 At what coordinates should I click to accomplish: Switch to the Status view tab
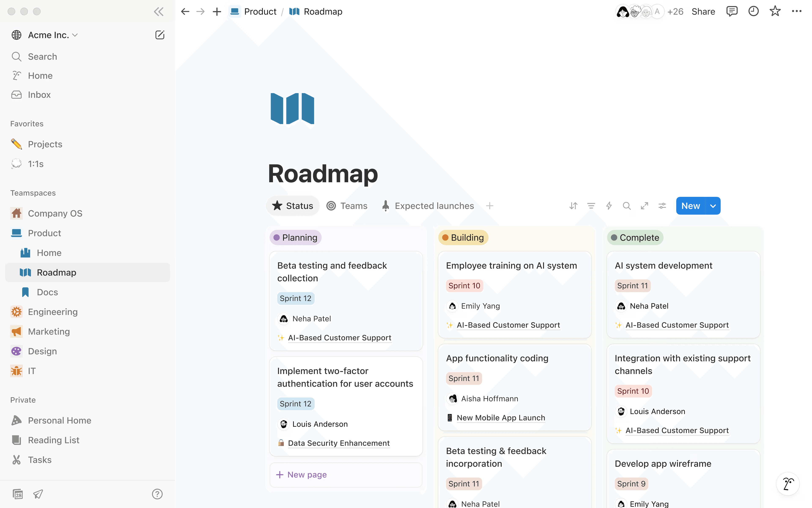pyautogui.click(x=293, y=206)
